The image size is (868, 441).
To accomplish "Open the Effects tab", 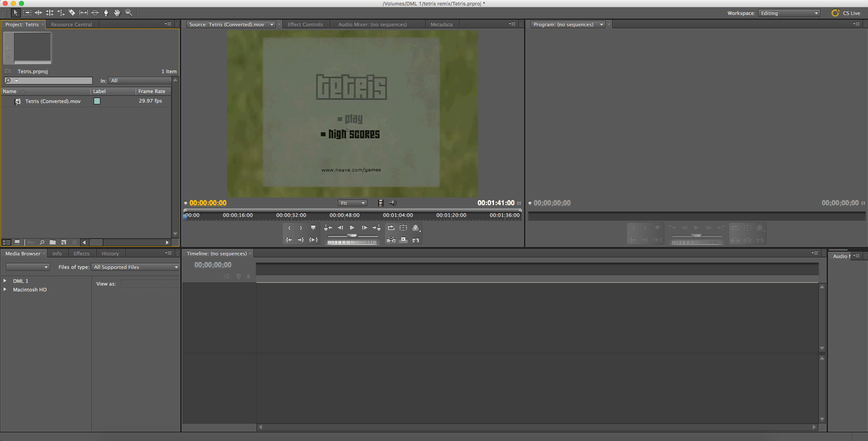I will pos(81,253).
